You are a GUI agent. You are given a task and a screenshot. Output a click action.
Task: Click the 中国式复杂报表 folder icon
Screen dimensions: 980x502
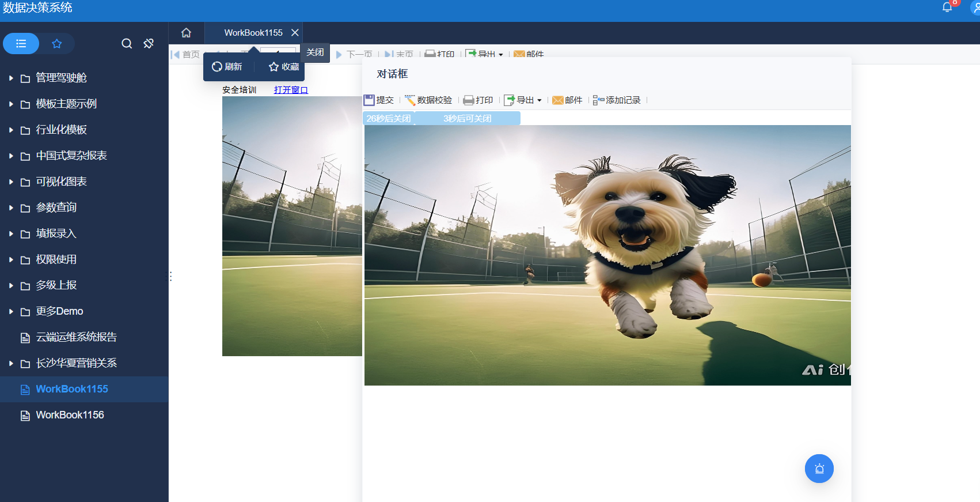tap(25, 156)
